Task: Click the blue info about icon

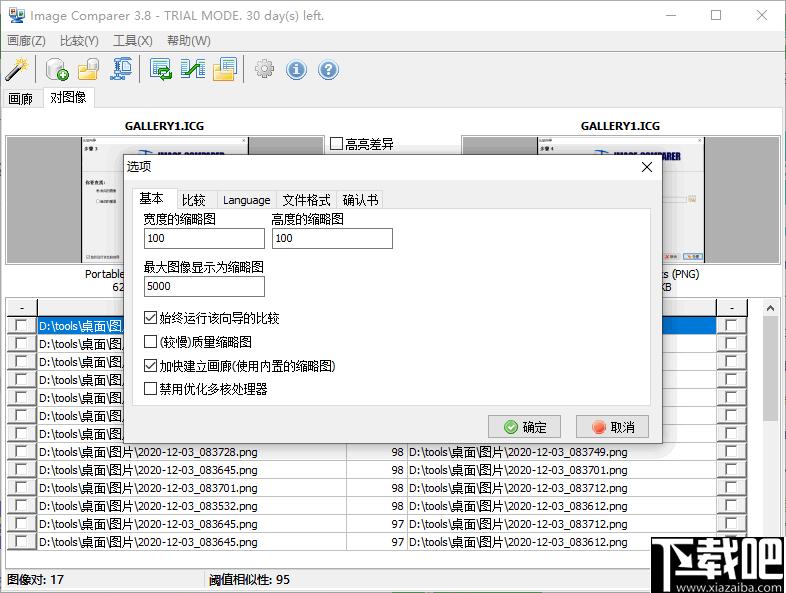Action: [x=296, y=70]
